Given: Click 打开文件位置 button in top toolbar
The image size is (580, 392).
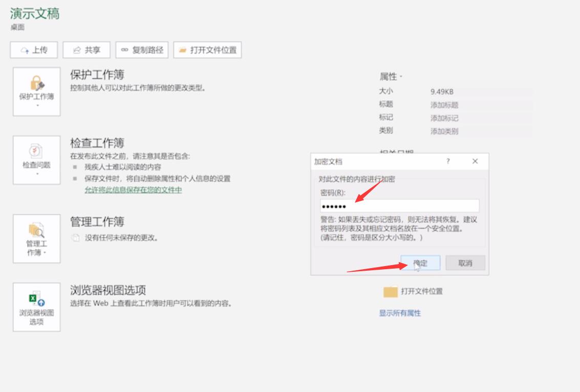Looking at the screenshot, I should click(207, 50).
